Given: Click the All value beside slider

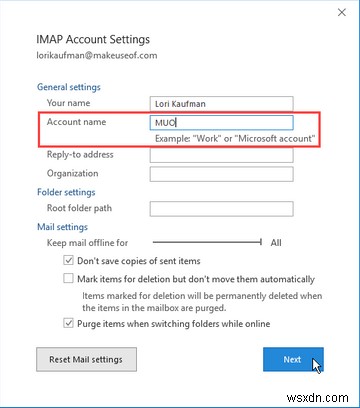Looking at the screenshot, I should point(276,243).
